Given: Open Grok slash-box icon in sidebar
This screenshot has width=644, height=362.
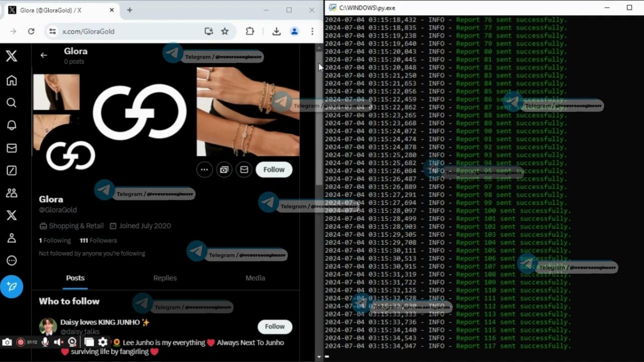Looking at the screenshot, I should 12,170.
